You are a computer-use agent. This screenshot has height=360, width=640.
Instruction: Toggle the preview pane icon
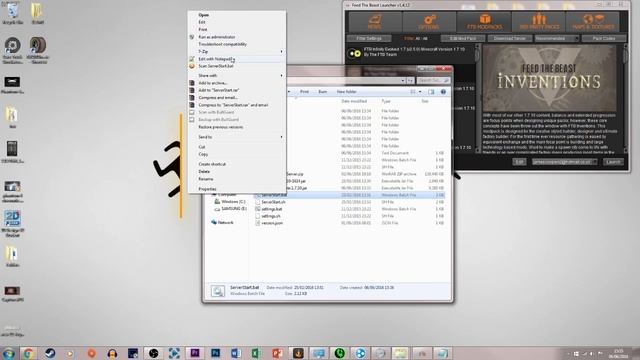431,92
